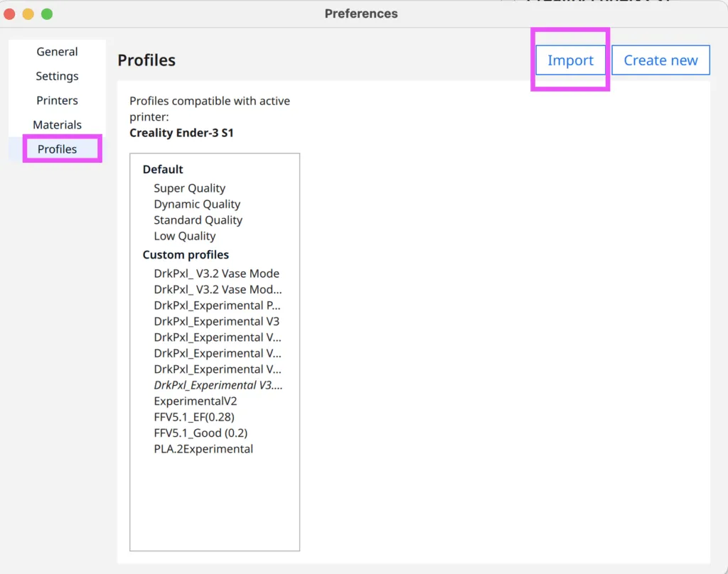Viewport: 728px width, 574px height.
Task: Select the fully named DrkPxl_ V3.2 Vase Mode profile
Action: (x=216, y=274)
